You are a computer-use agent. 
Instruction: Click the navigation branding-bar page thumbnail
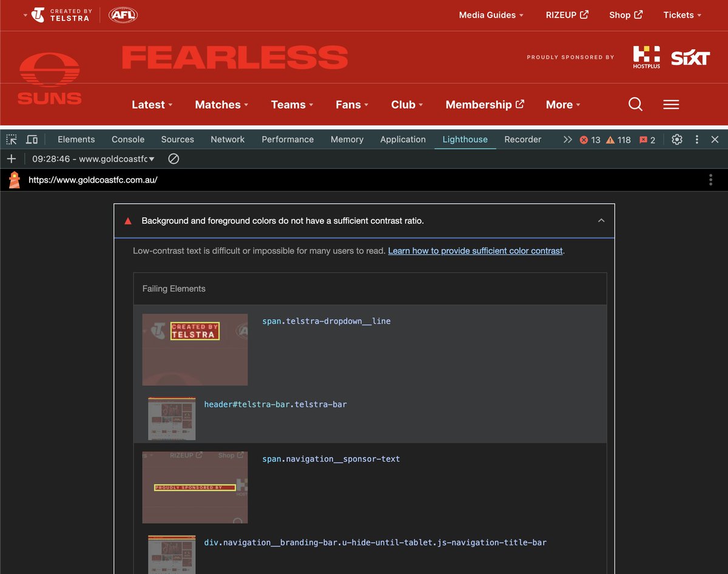pyautogui.click(x=172, y=555)
